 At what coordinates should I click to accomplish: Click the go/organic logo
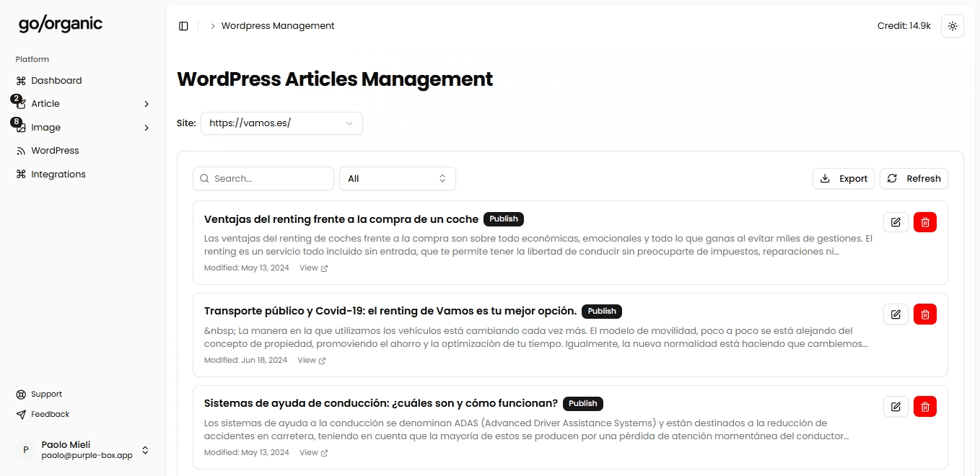point(61,24)
